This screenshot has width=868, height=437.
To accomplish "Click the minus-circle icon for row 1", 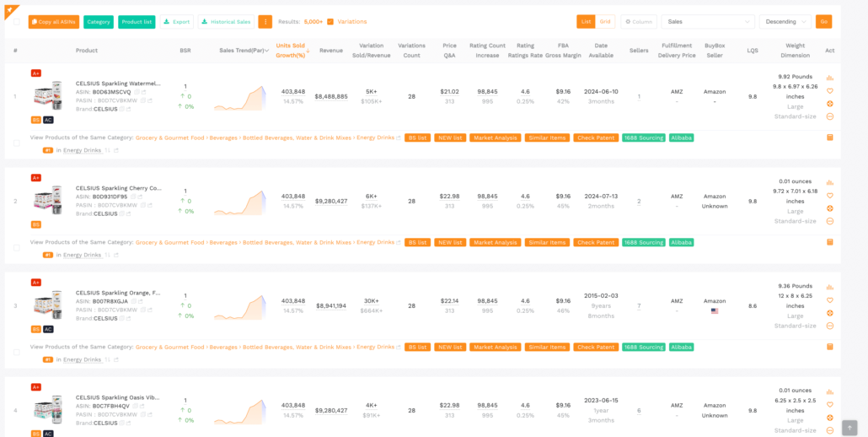I will [x=829, y=116].
